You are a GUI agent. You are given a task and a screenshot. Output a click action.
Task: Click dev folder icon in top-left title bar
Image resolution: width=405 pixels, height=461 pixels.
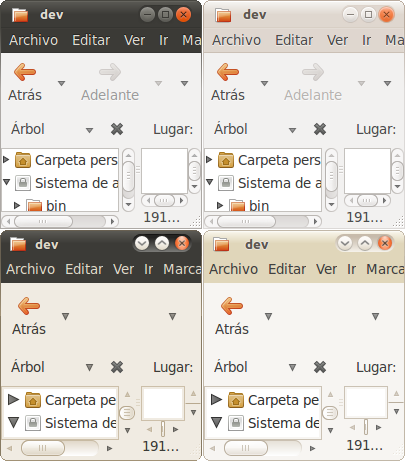tap(20, 15)
